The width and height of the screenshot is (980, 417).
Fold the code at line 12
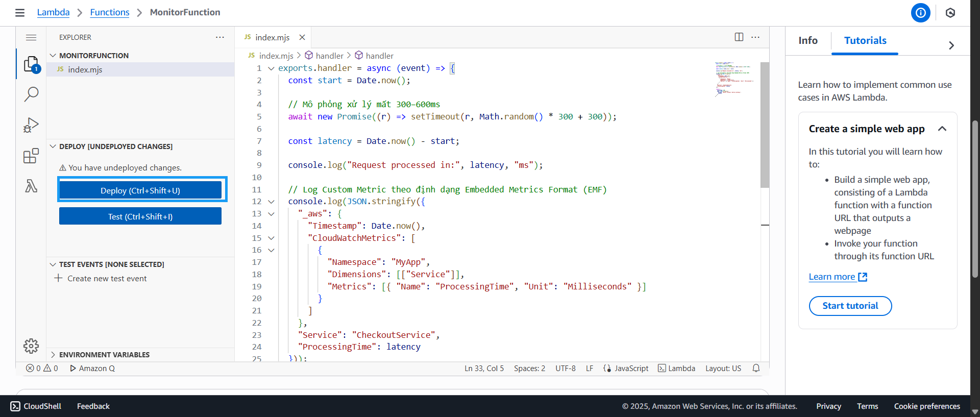(x=271, y=202)
